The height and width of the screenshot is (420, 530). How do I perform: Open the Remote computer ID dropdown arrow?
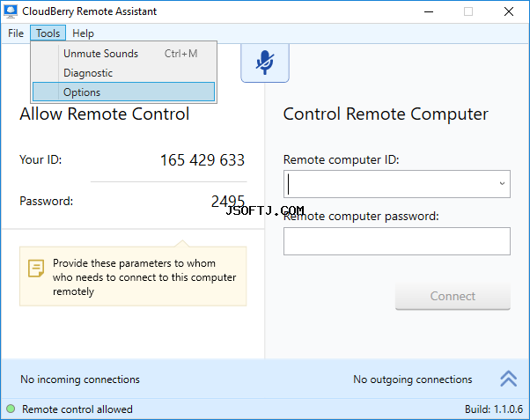pos(502,184)
